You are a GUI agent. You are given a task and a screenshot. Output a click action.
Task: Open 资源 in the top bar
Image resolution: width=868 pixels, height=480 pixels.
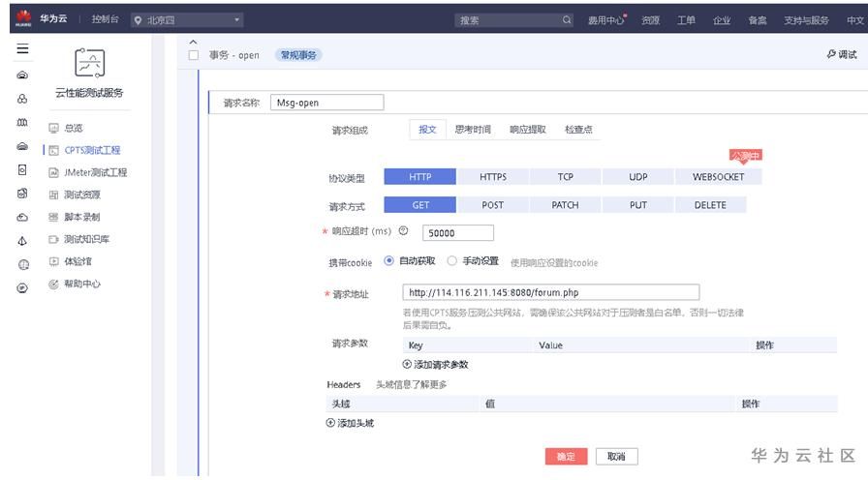point(650,20)
